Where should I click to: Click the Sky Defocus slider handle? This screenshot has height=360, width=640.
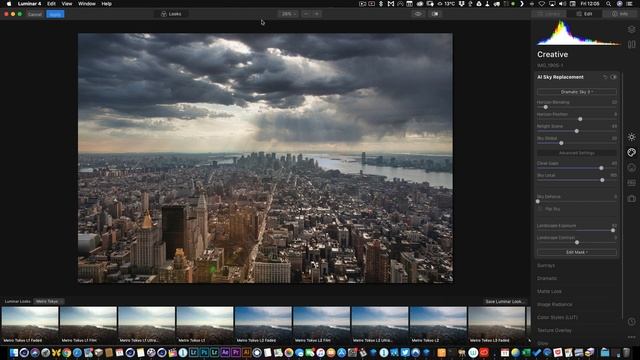click(538, 201)
